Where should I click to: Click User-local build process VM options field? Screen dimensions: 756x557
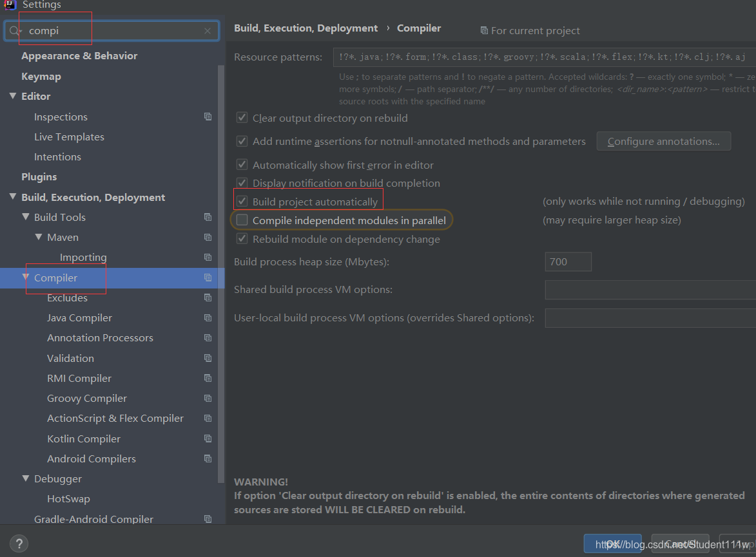(650, 318)
